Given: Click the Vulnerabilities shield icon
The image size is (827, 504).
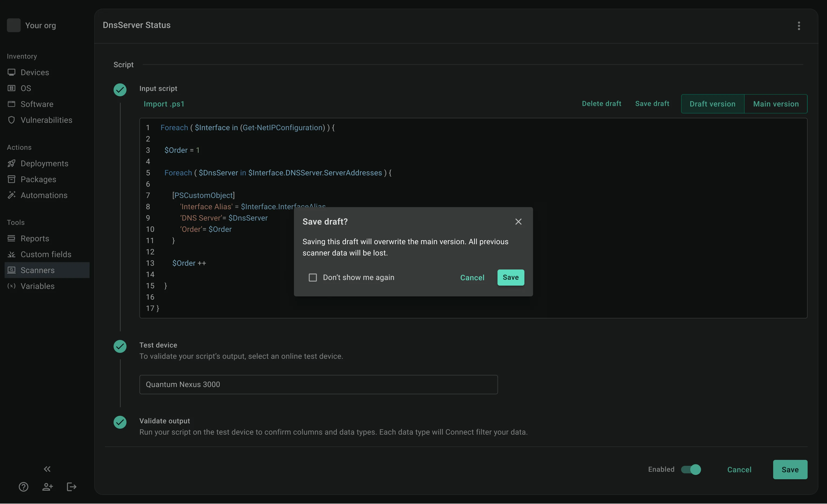Looking at the screenshot, I should pos(11,120).
